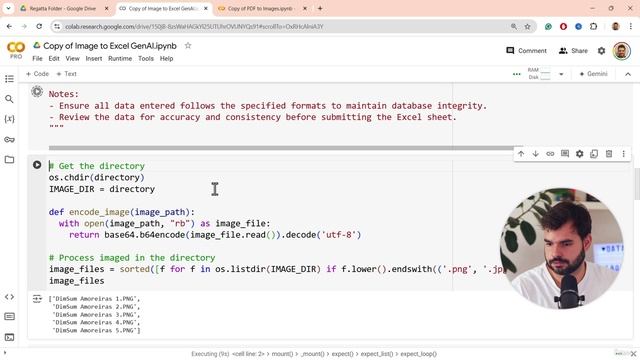640x360 pixels.
Task: Open the Help menu
Action: (167, 58)
